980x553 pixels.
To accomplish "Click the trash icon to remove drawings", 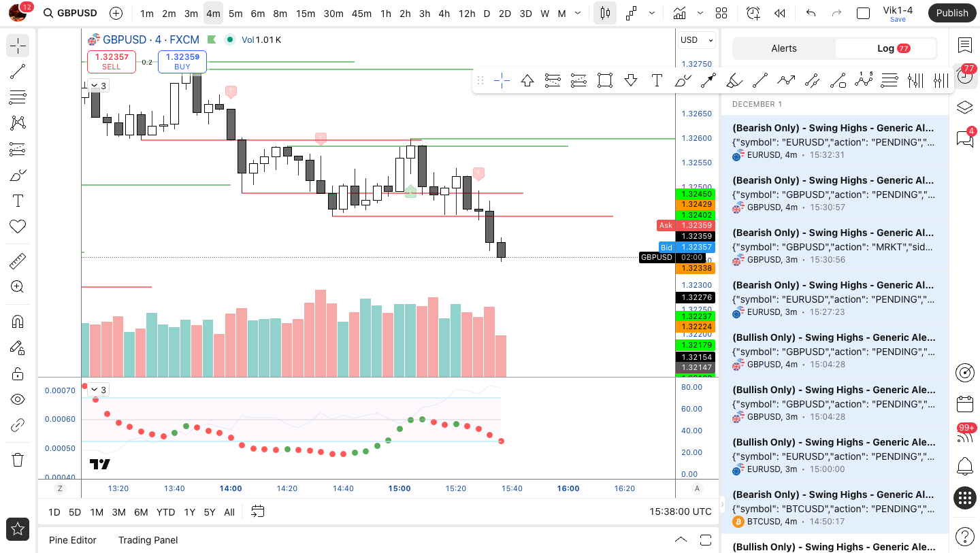I will pos(18,460).
